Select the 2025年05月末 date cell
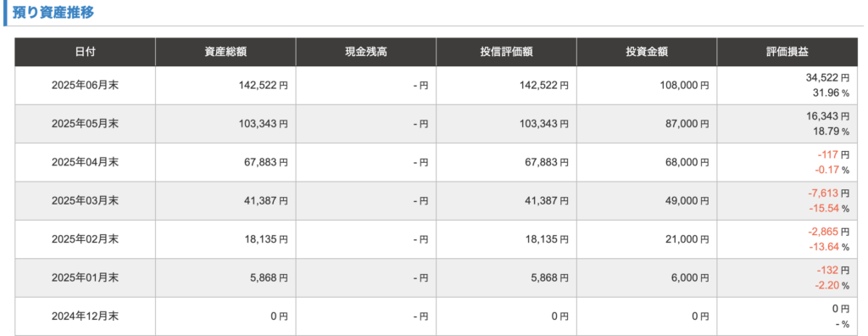868x336 pixels. pyautogui.click(x=85, y=124)
